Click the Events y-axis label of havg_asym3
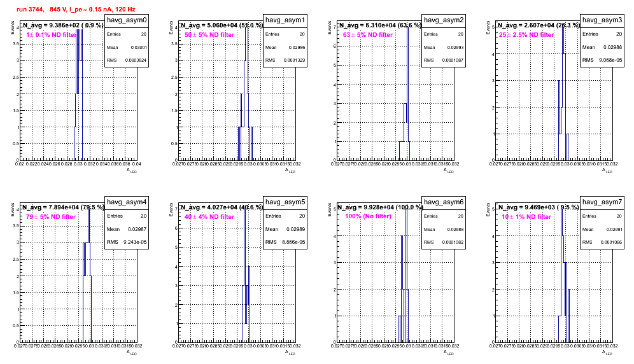 click(x=488, y=27)
